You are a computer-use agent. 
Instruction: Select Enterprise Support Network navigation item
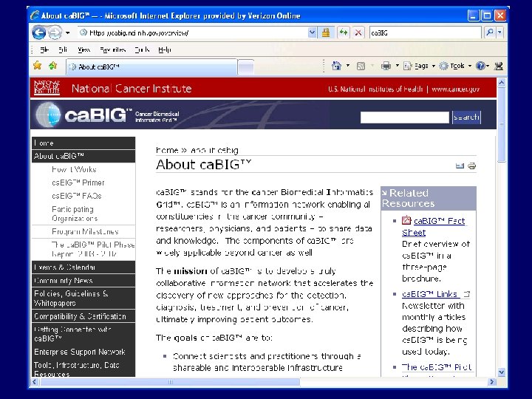pyautogui.click(x=83, y=352)
